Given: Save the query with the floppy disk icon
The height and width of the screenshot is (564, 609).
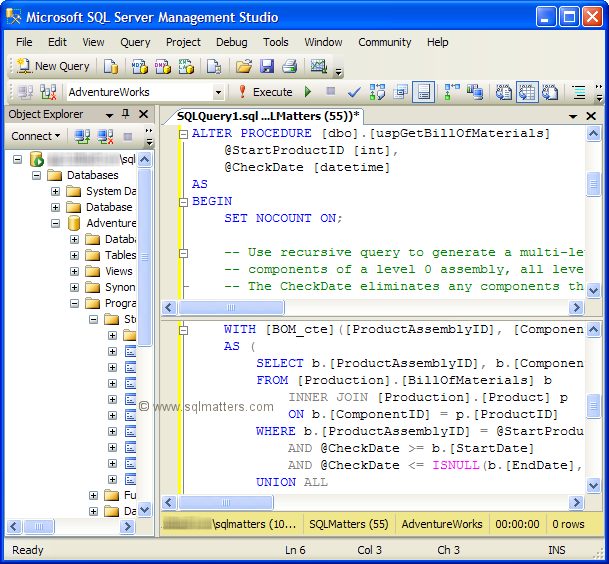Looking at the screenshot, I should click(267, 66).
